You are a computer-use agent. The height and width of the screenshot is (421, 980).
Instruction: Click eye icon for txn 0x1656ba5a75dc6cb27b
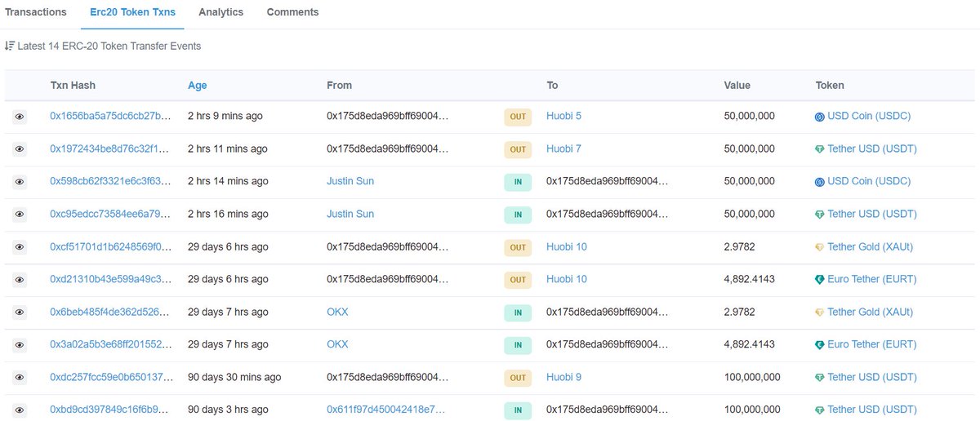(x=20, y=117)
